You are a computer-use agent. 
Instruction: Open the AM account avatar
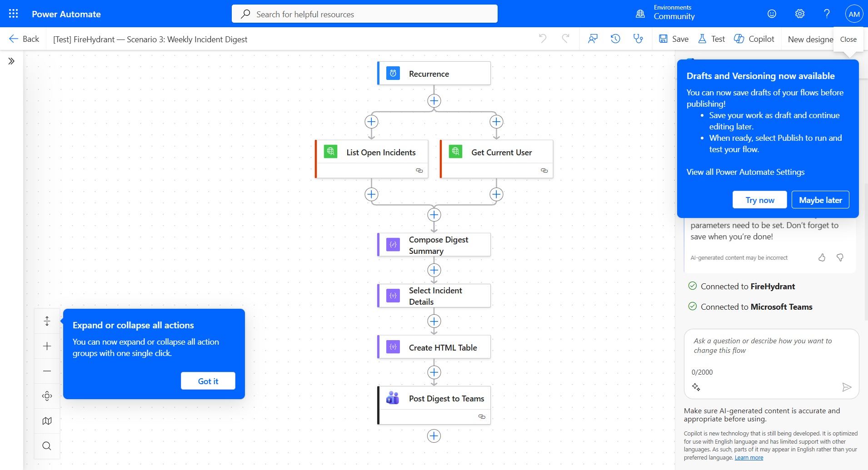[854, 14]
